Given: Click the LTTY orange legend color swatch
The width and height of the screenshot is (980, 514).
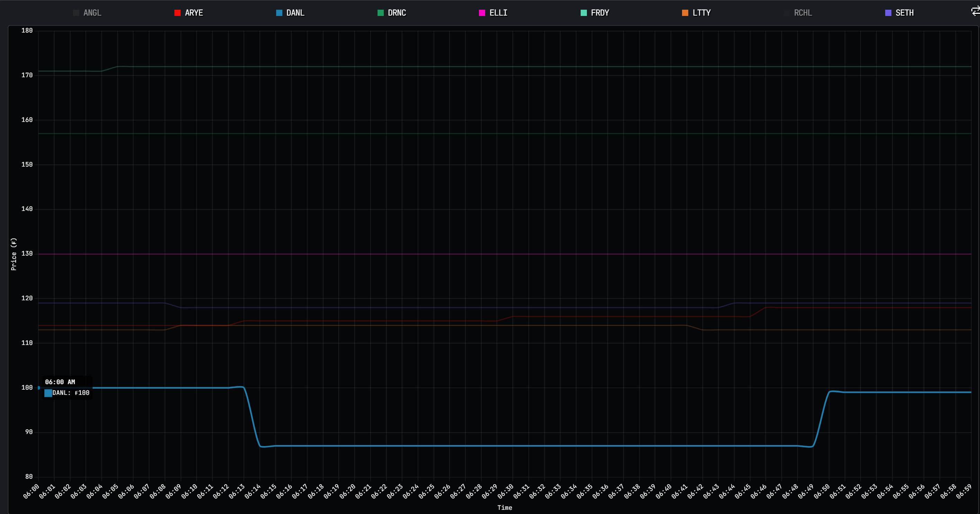Looking at the screenshot, I should tap(685, 13).
